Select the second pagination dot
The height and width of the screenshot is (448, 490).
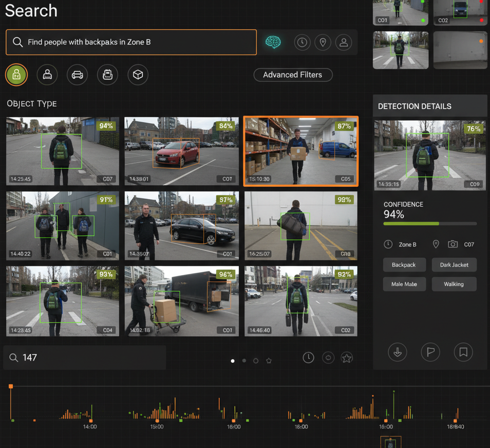[244, 361]
